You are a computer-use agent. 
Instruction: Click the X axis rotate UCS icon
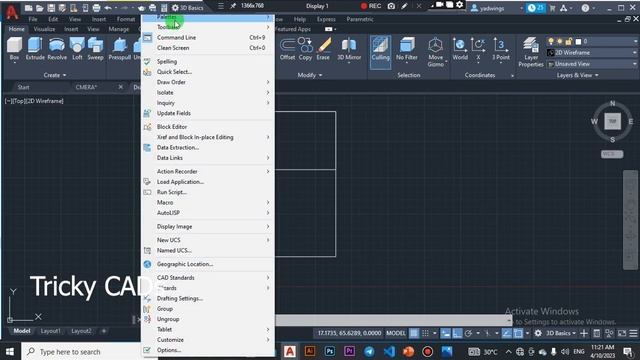pos(478,49)
